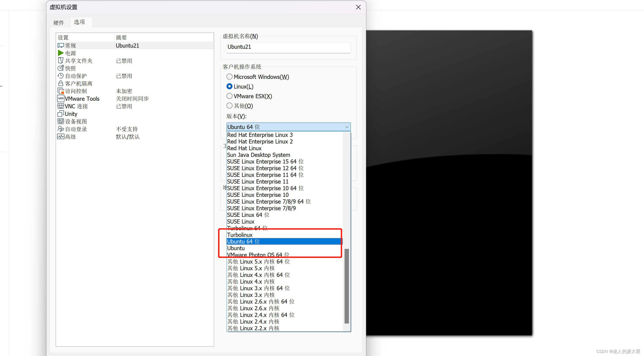Choose the VMware ESX(X) radio button

pyautogui.click(x=229, y=96)
